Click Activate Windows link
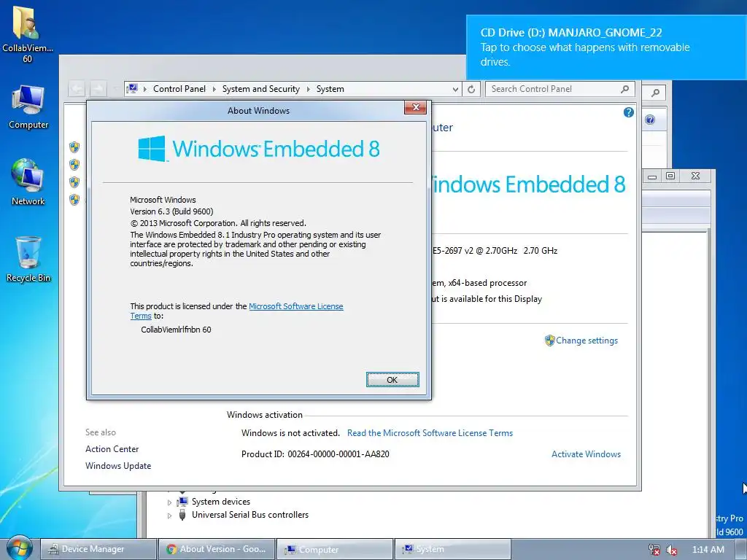The width and height of the screenshot is (747, 560). tap(586, 454)
